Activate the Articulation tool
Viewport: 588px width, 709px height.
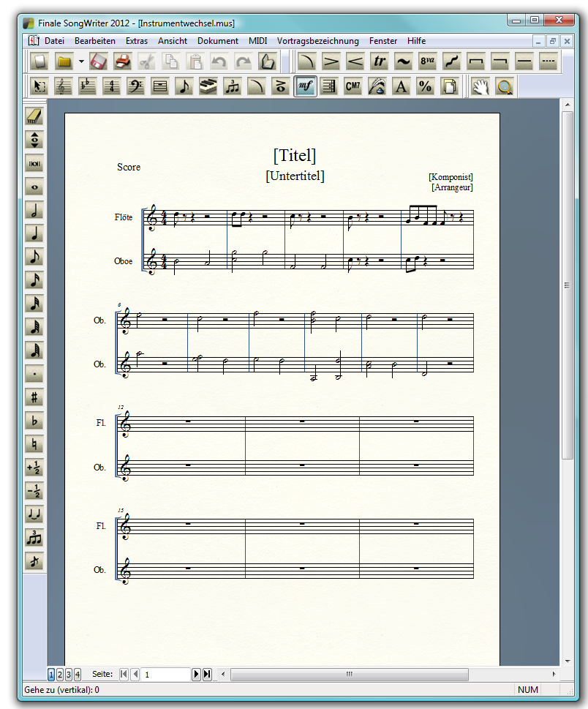coord(281,86)
